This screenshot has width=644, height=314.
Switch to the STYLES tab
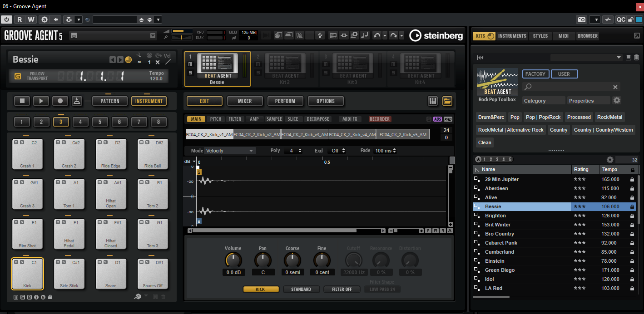click(540, 36)
